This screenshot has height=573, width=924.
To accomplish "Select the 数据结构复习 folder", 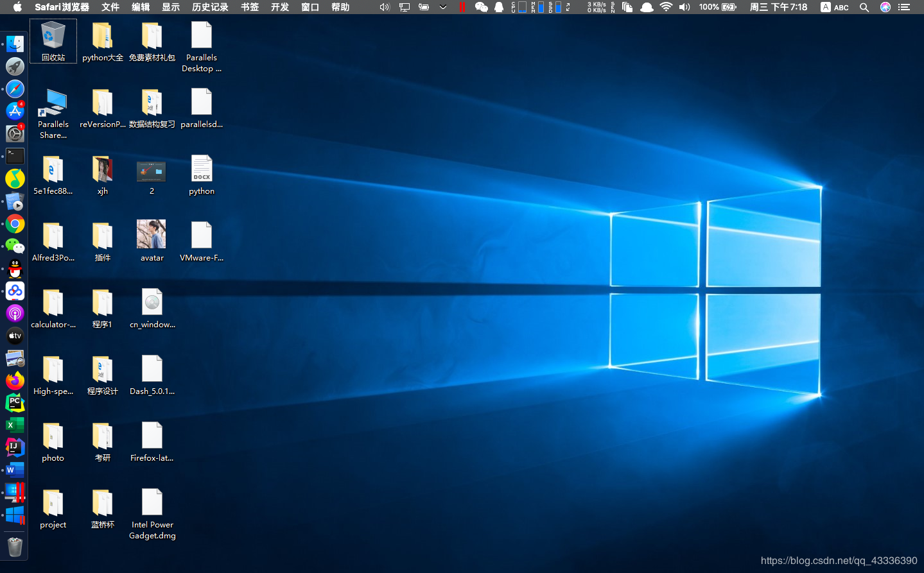I will 152,108.
